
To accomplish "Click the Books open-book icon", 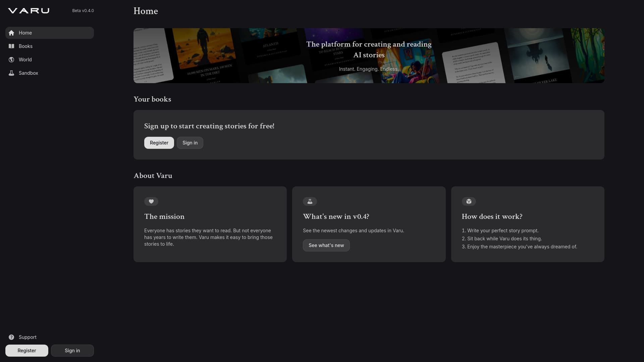I will coord(11,46).
